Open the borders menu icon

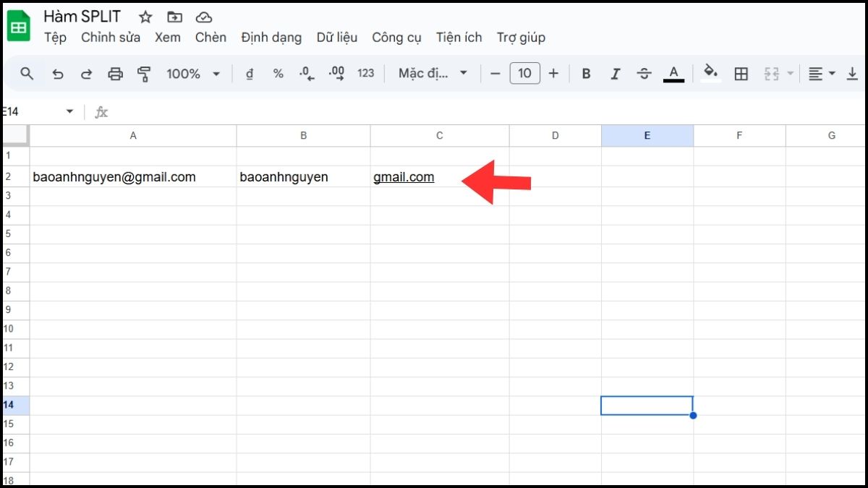[x=740, y=73]
